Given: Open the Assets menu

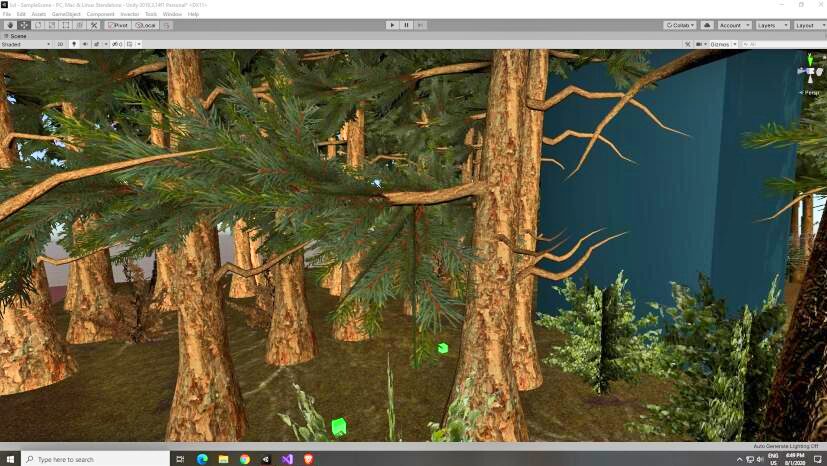Looking at the screenshot, I should (x=39, y=14).
